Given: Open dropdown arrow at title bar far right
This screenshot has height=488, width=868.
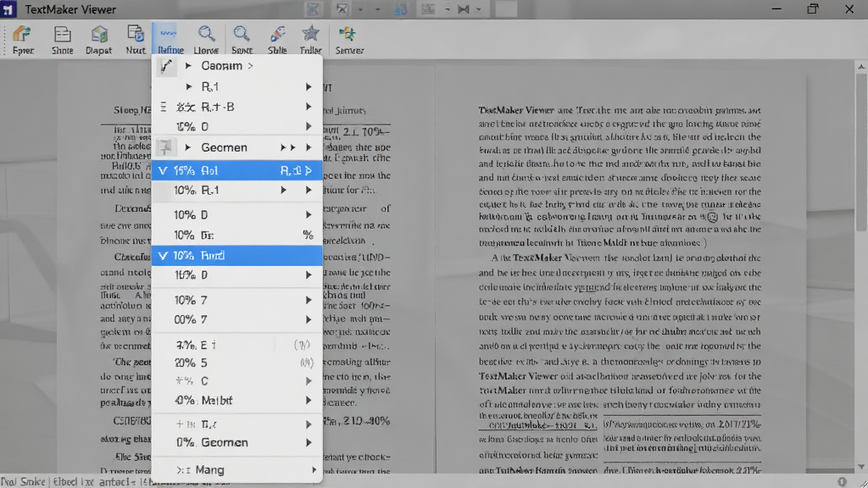Looking at the screenshot, I should click(478, 9).
